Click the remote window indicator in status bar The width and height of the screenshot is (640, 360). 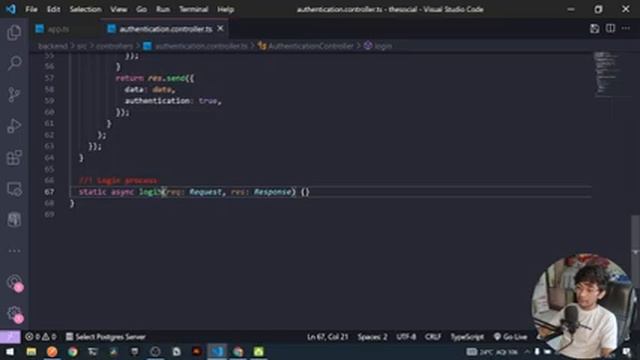pos(10,336)
